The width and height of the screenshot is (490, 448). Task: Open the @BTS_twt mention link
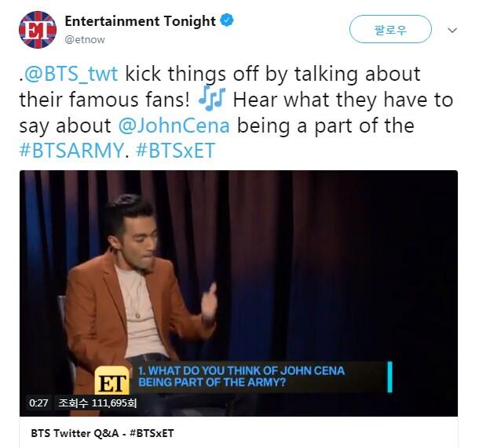click(x=71, y=74)
